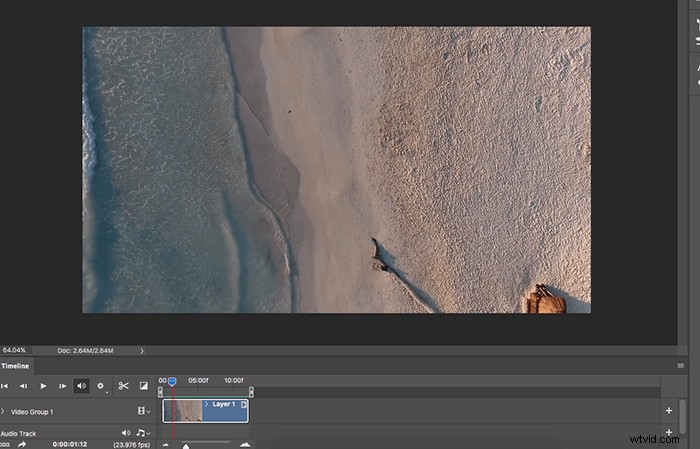Add audio to the Audio Track
Viewport: 700px width, 449px height.
[669, 432]
